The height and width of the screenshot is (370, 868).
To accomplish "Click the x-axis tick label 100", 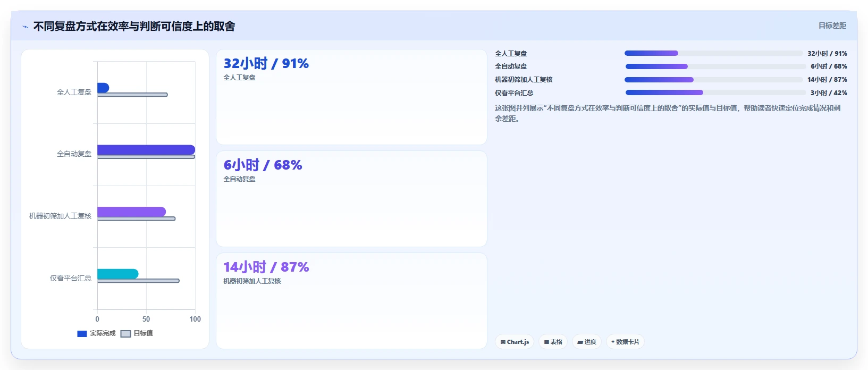I will (195, 319).
